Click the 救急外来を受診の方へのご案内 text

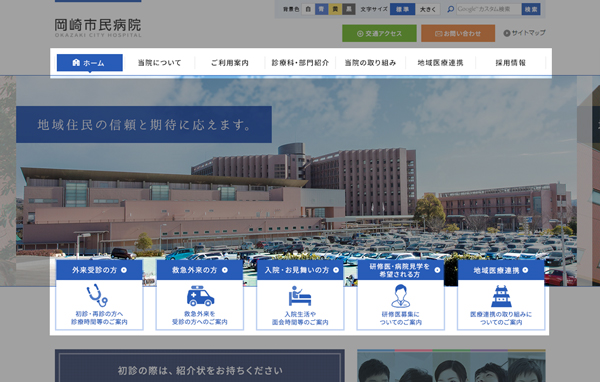point(200,318)
